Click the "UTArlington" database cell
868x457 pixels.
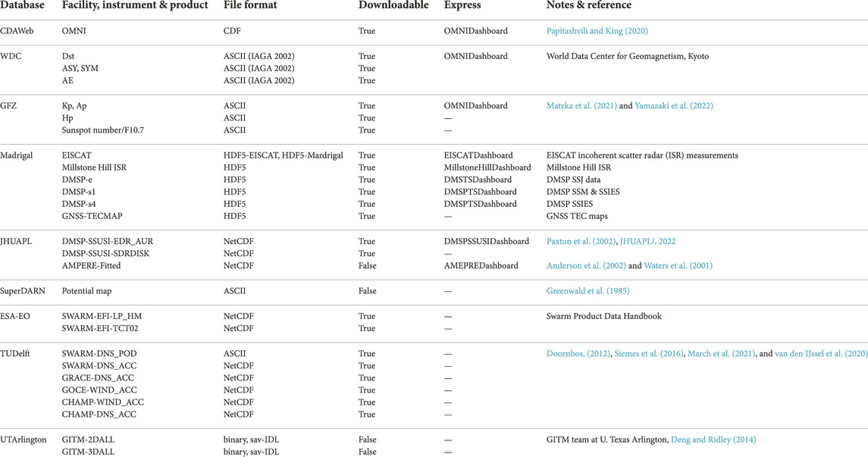24,440
